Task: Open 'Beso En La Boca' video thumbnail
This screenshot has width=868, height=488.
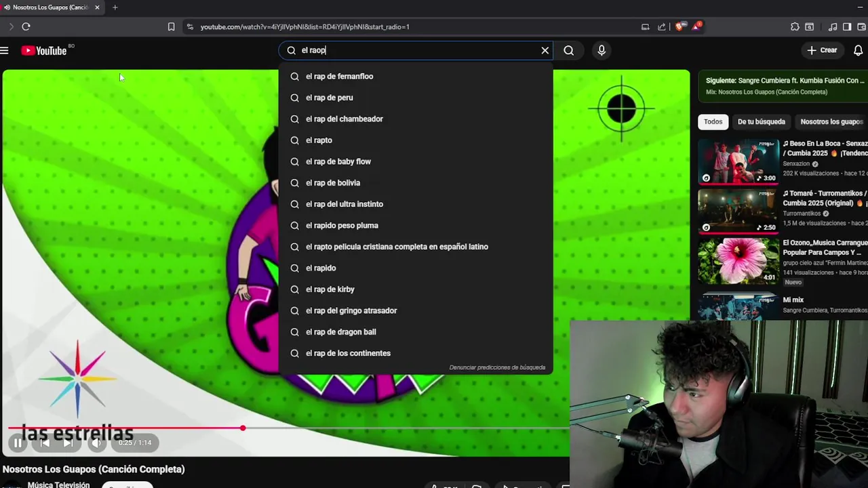Action: 738,162
